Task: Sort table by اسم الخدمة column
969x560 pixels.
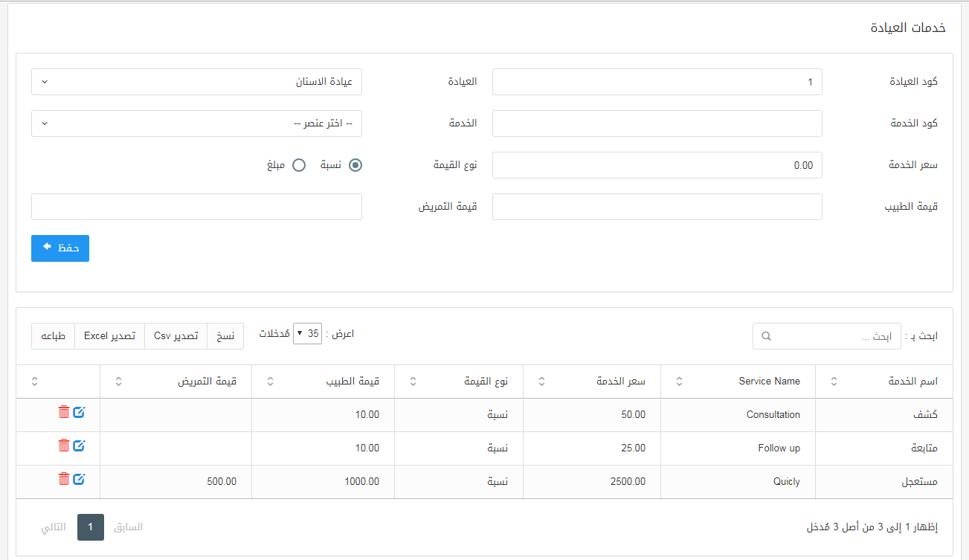Action: coord(834,382)
